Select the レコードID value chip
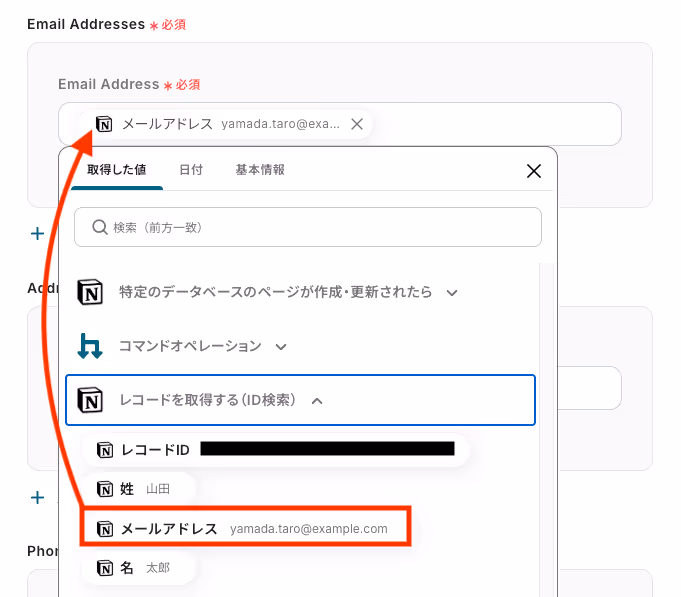Viewport: 681px width, 597px height. pos(276,450)
